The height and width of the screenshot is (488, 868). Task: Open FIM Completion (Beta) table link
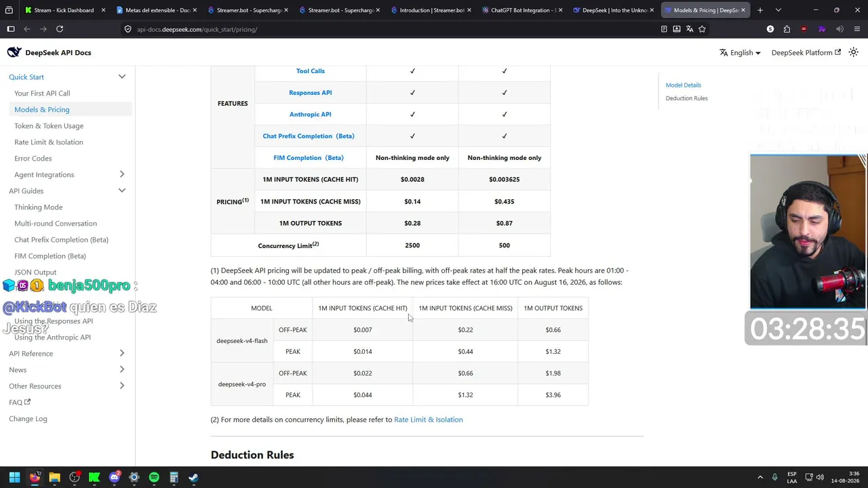(309, 157)
